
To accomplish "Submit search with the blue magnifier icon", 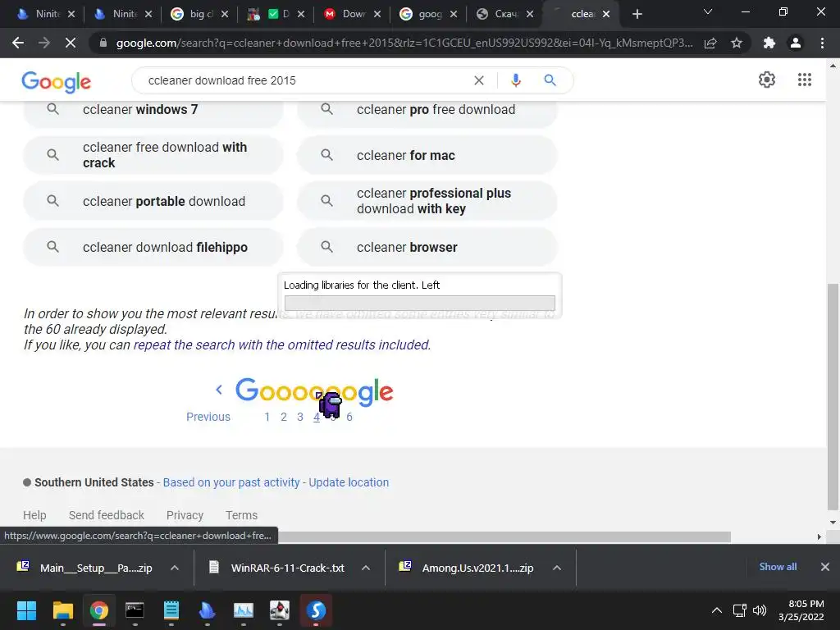I will click(x=550, y=80).
